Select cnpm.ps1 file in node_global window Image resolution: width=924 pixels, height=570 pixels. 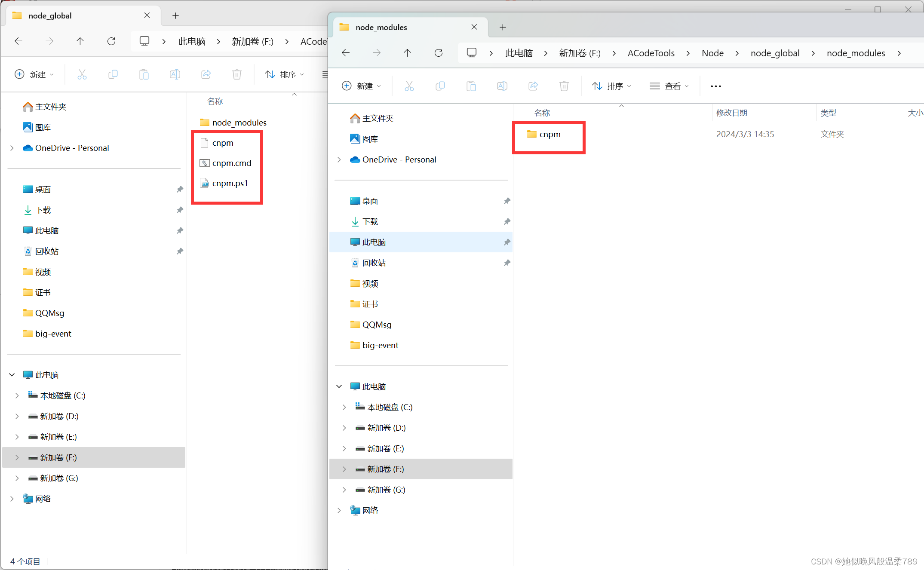point(224,183)
